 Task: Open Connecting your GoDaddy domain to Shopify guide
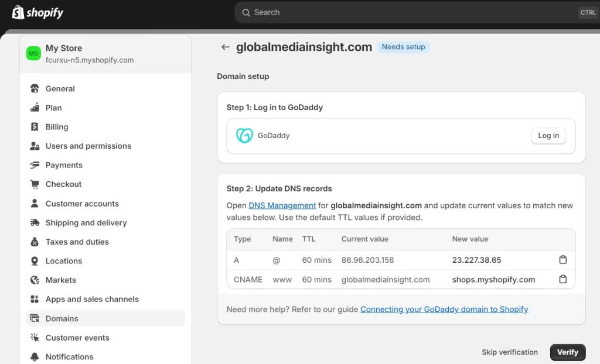444,309
